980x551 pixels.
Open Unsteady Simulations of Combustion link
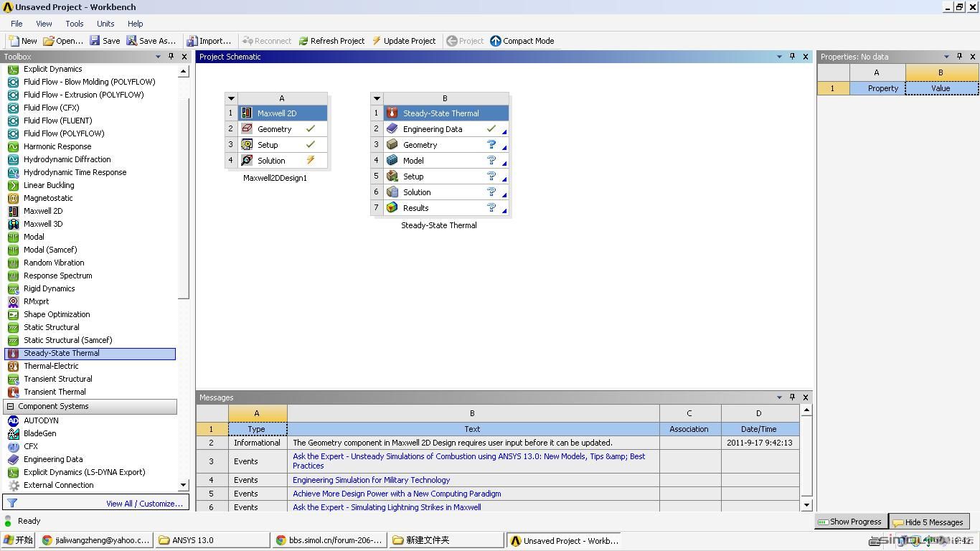coord(468,461)
